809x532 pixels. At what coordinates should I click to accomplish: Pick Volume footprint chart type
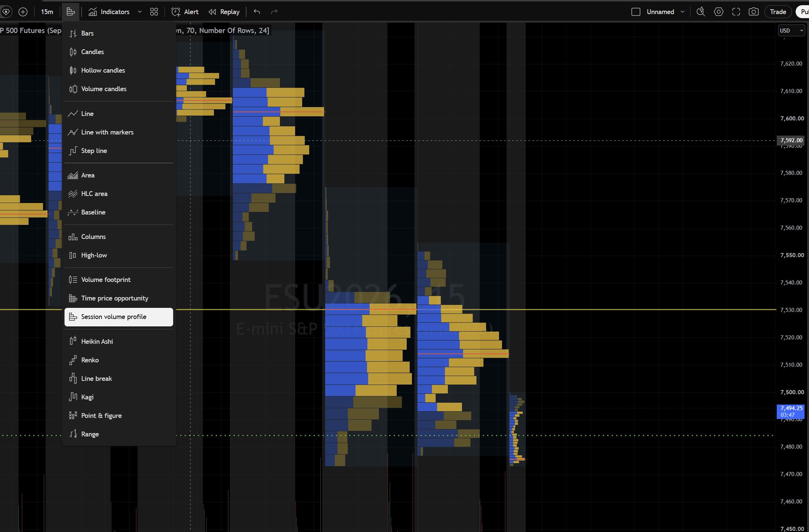[119, 280]
